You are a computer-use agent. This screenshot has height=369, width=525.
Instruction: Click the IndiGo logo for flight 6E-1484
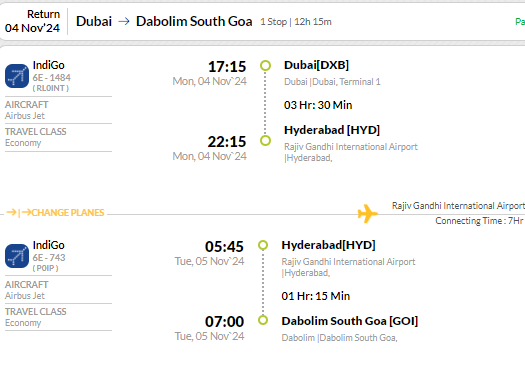[17, 76]
